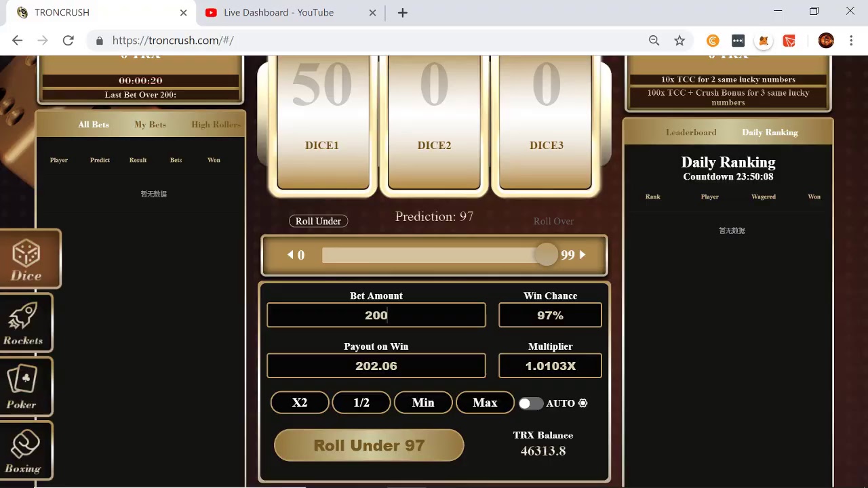
Task: Click the TRX Balance value 46313.8
Action: (x=543, y=451)
